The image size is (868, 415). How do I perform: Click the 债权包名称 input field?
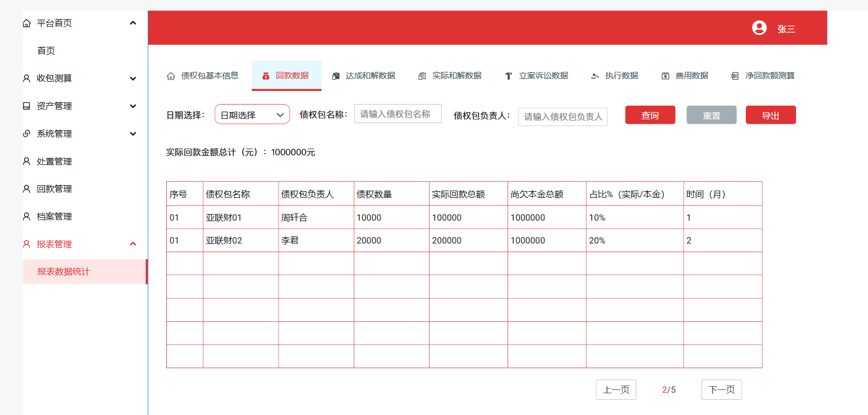point(398,114)
